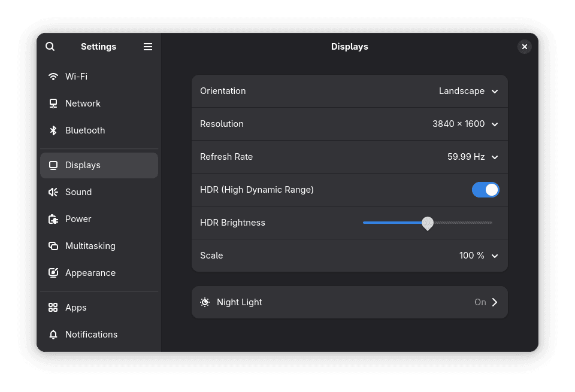Click the Appearance icon in sidebar
This screenshot has height=392, width=575.
tap(53, 273)
